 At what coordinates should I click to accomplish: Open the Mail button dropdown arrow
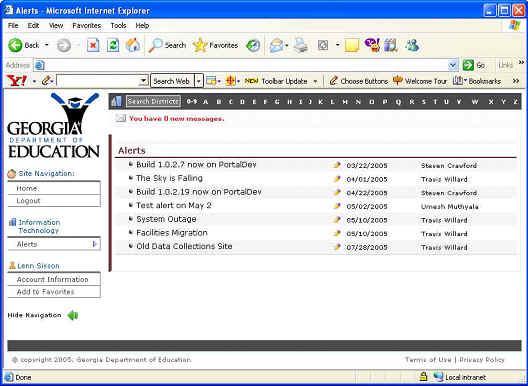287,45
